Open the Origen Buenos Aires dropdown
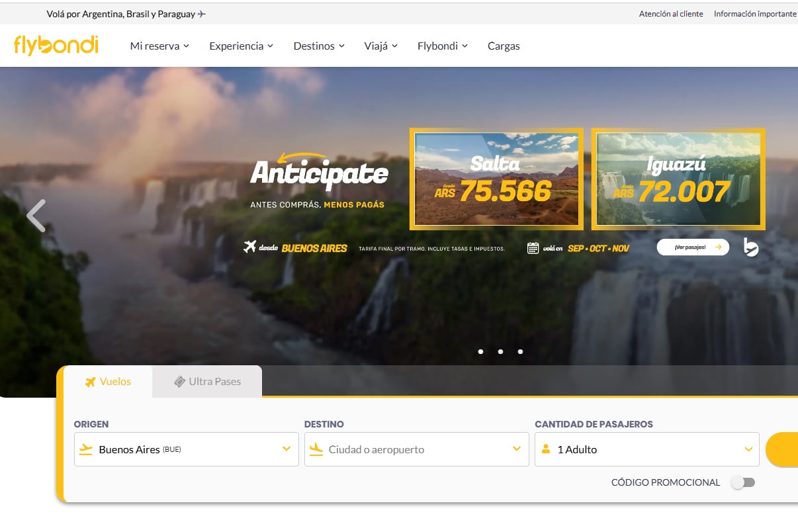Image resolution: width=798 pixels, height=532 pixels. (x=187, y=449)
